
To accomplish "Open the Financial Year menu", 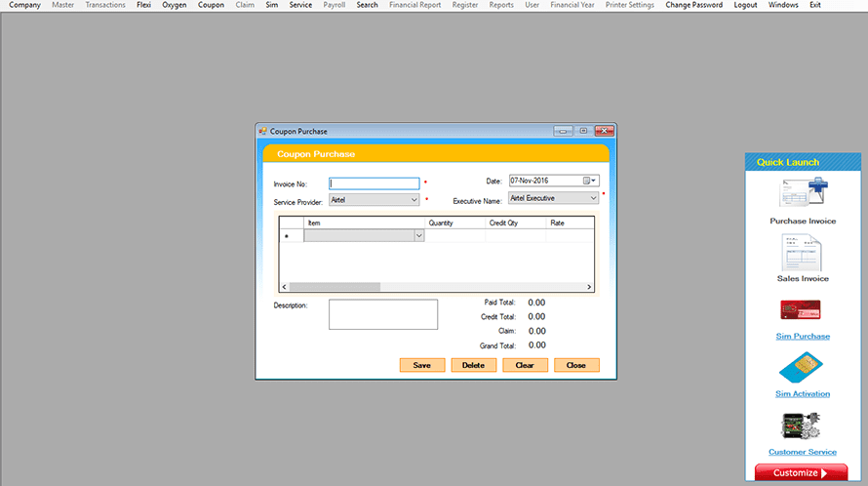I will click(x=572, y=5).
